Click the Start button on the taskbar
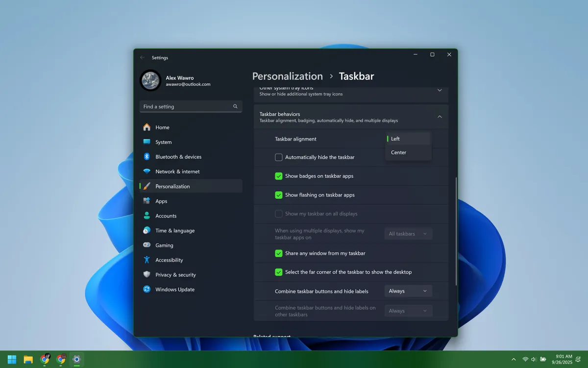The height and width of the screenshot is (368, 588). coord(11,359)
